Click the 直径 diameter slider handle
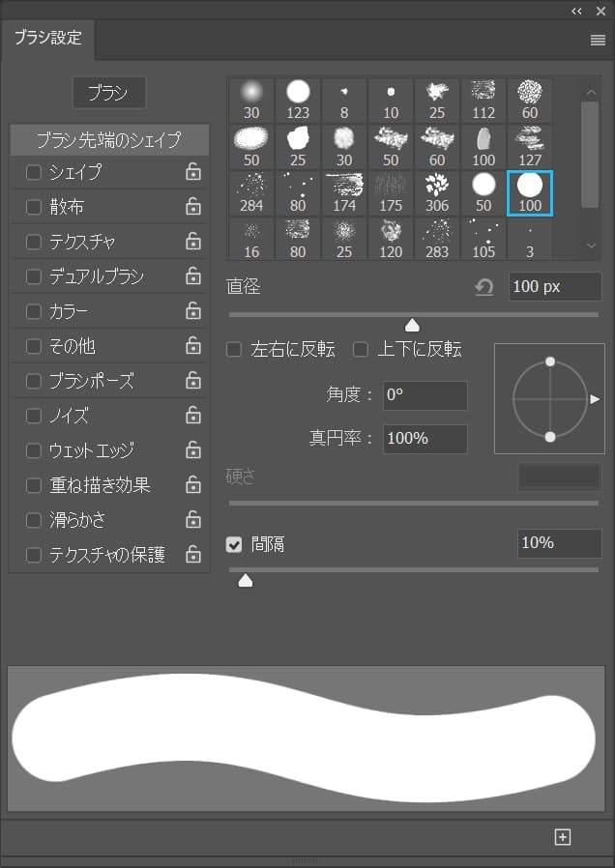 point(412,325)
